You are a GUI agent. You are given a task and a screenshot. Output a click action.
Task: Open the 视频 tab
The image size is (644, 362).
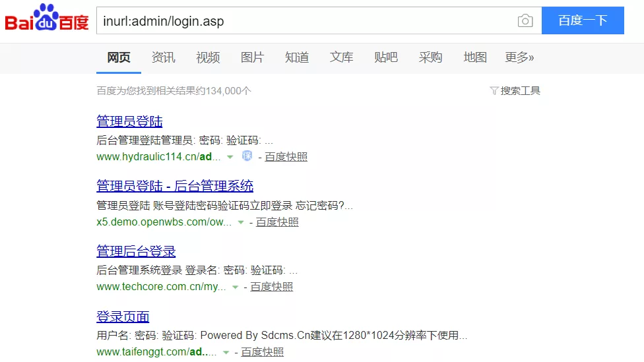[x=208, y=57]
